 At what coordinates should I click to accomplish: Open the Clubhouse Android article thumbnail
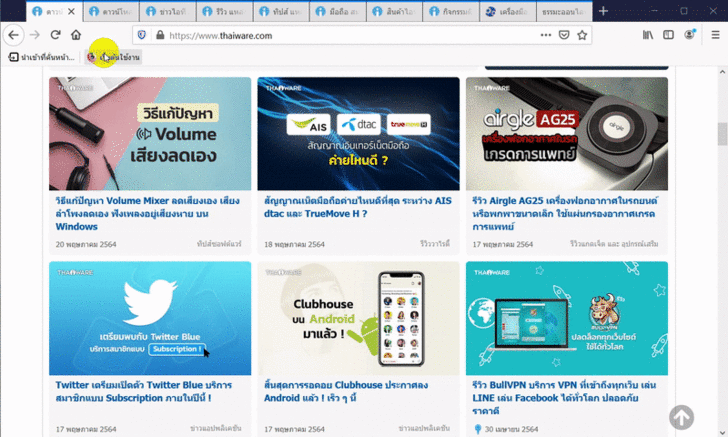pos(358,318)
